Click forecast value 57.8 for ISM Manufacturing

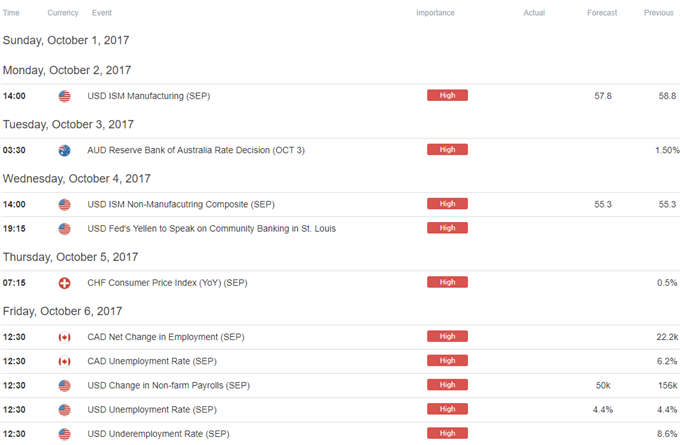(603, 96)
